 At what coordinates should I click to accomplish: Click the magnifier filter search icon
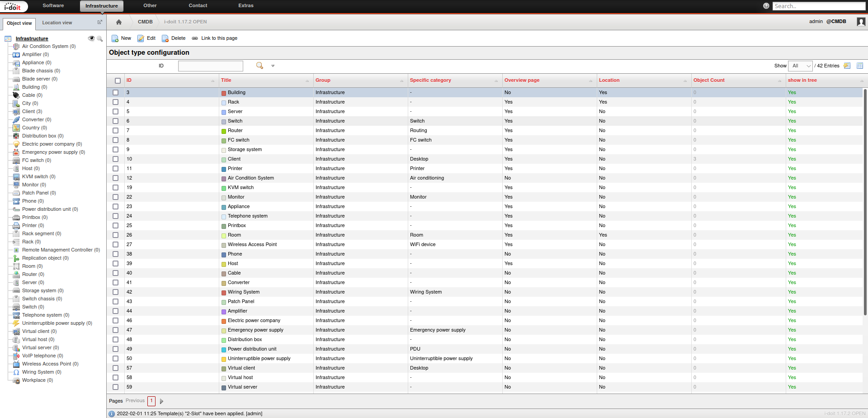point(259,66)
